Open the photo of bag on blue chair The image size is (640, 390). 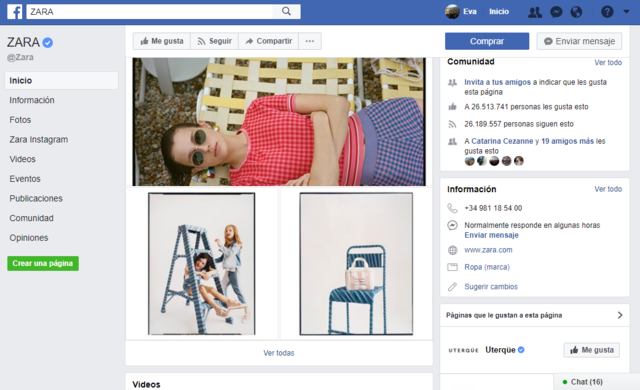356,264
